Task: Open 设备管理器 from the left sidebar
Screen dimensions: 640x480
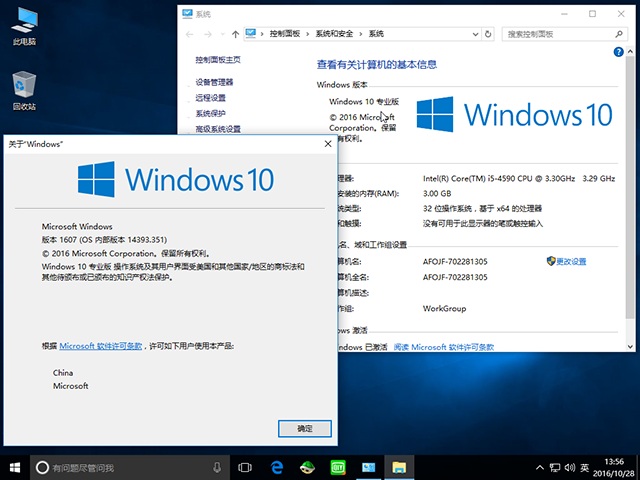Action: pos(214,82)
